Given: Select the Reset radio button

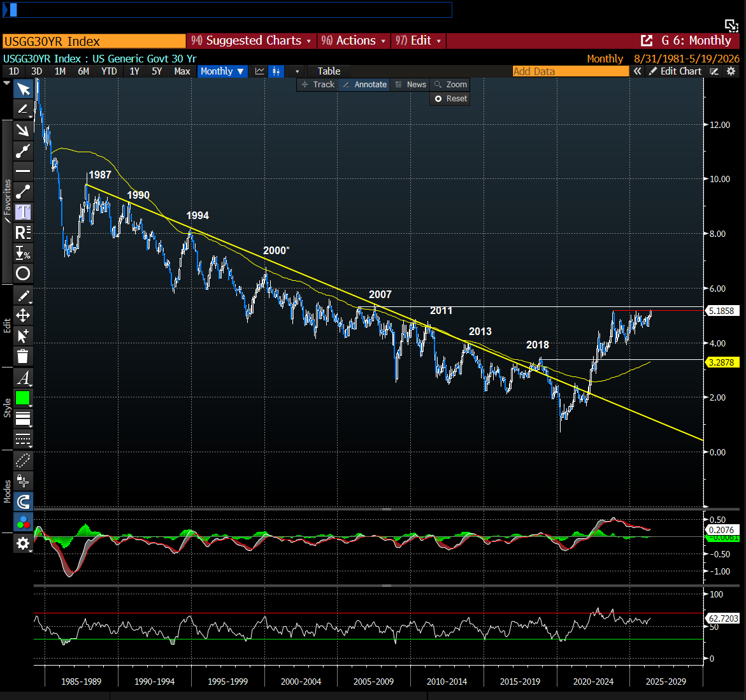Looking at the screenshot, I should (438, 99).
